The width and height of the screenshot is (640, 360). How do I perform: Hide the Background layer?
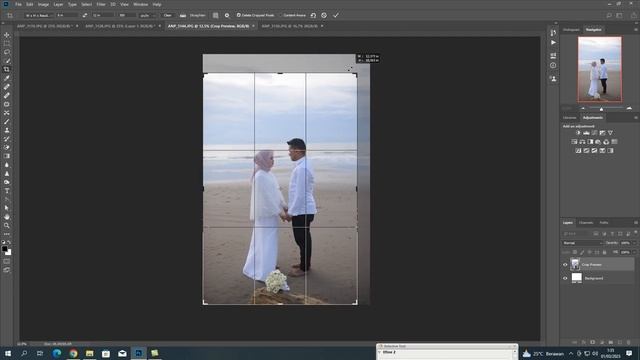(565, 278)
